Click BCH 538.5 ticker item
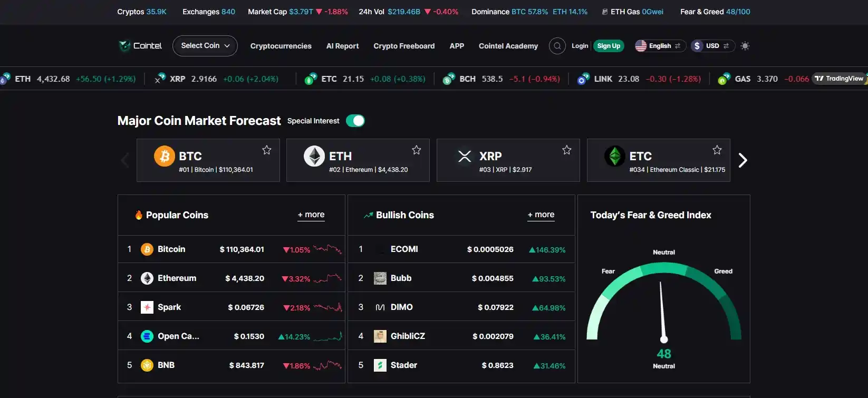Viewport: 868px width, 398px height. point(501,79)
